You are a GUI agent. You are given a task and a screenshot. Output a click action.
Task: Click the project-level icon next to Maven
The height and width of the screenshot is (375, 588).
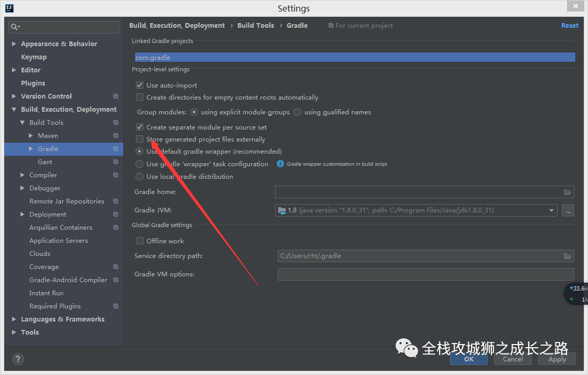coord(115,136)
